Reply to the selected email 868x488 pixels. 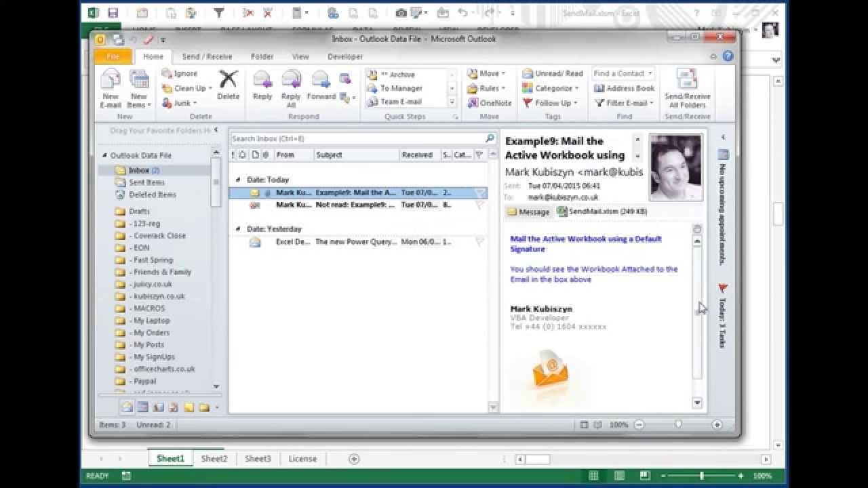click(x=262, y=85)
